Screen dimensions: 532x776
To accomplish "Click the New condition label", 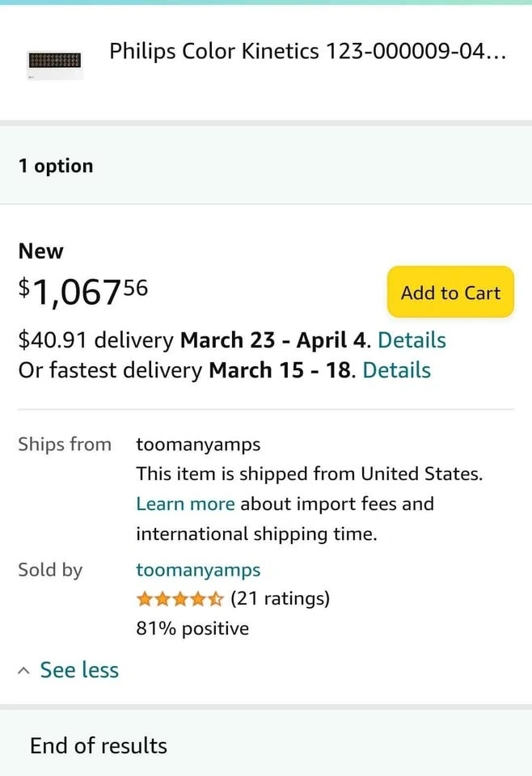I will point(40,251).
